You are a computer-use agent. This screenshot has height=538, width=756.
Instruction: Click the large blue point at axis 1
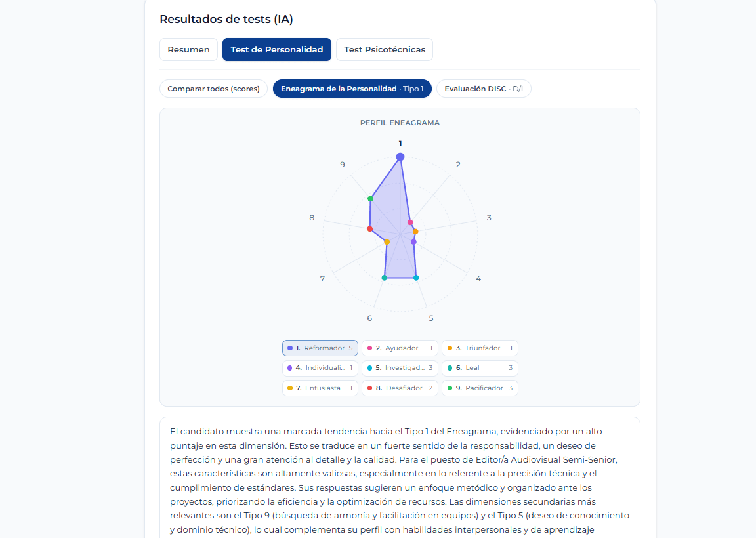400,157
